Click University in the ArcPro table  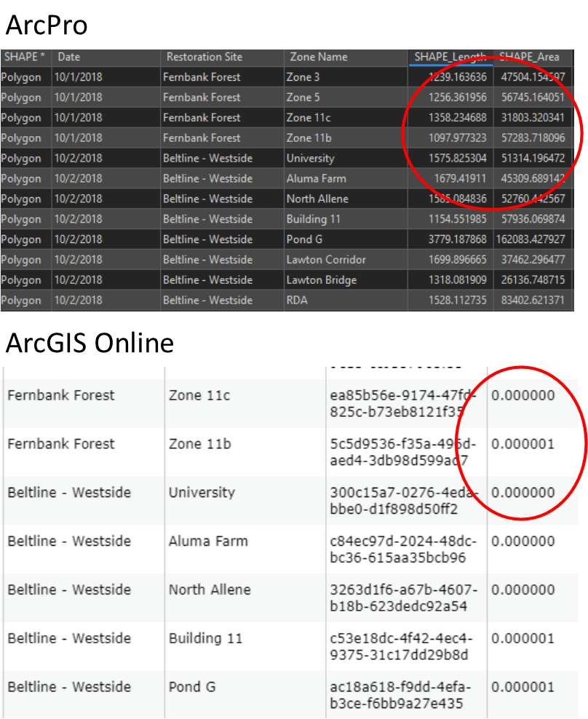click(x=311, y=158)
